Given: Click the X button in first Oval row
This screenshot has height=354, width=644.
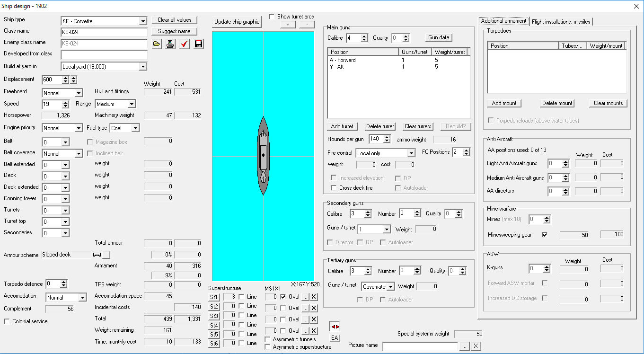Looking at the screenshot, I should [314, 297].
